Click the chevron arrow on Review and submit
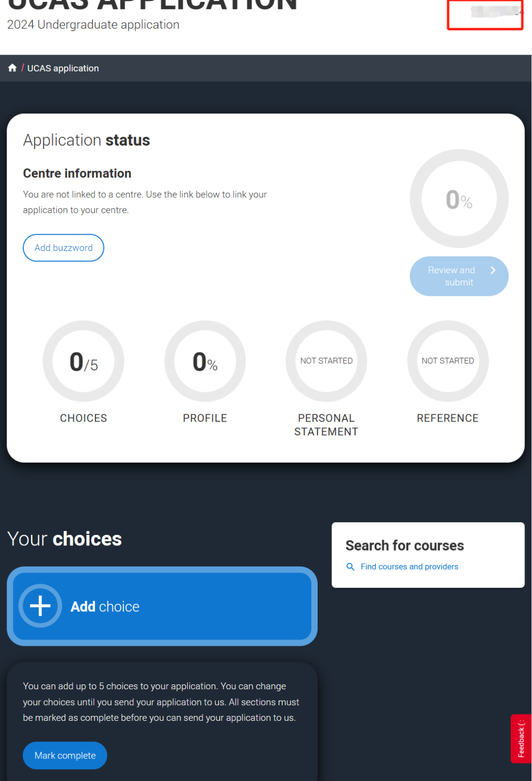Image resolution: width=532 pixels, height=781 pixels. [x=493, y=270]
